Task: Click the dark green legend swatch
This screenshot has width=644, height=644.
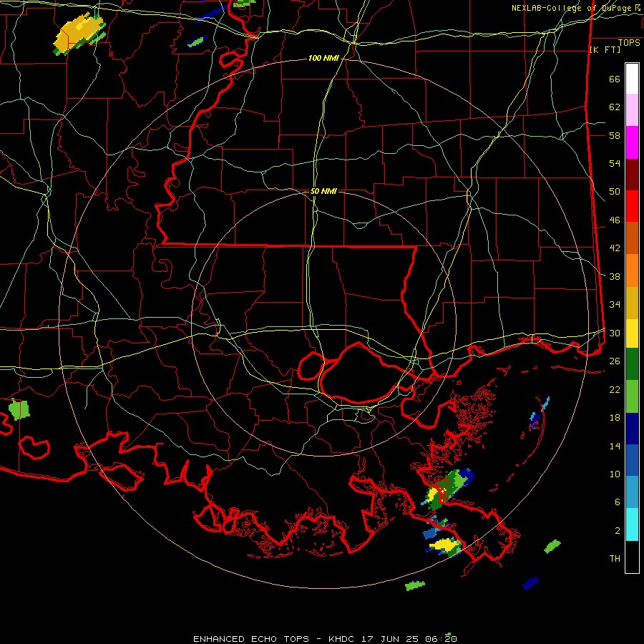Action: pos(632,364)
